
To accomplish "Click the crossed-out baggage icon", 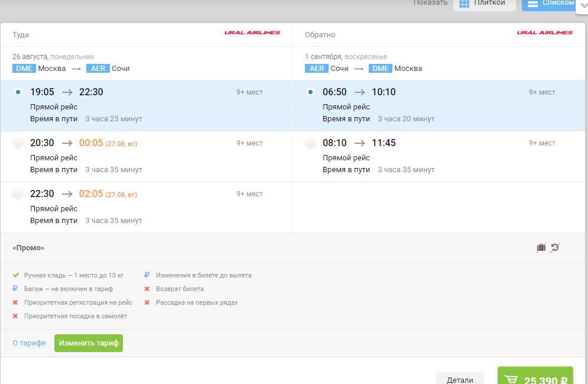I will (541, 248).
